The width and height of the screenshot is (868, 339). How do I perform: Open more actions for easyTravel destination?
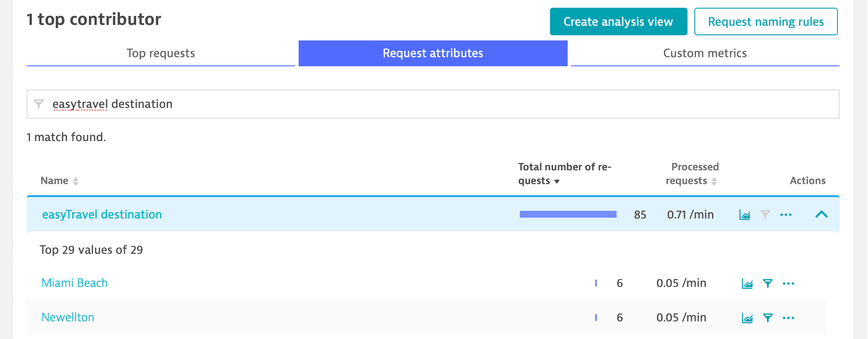[785, 215]
